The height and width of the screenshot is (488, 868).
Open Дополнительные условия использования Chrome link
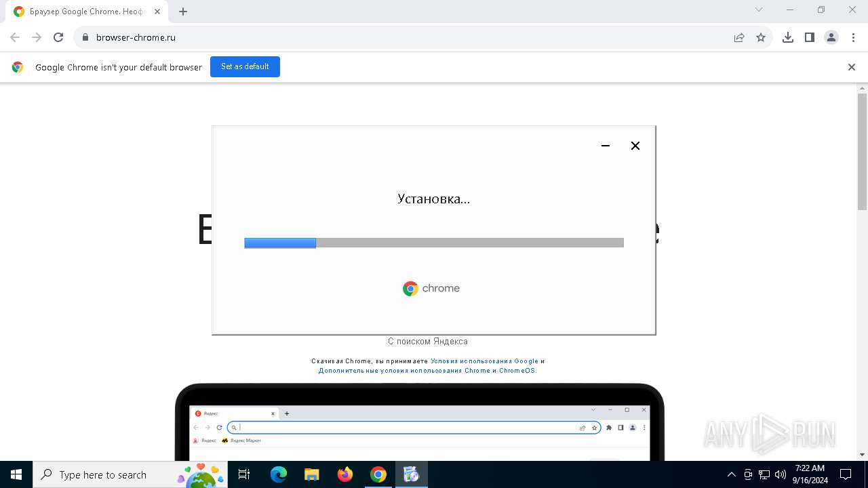427,371
